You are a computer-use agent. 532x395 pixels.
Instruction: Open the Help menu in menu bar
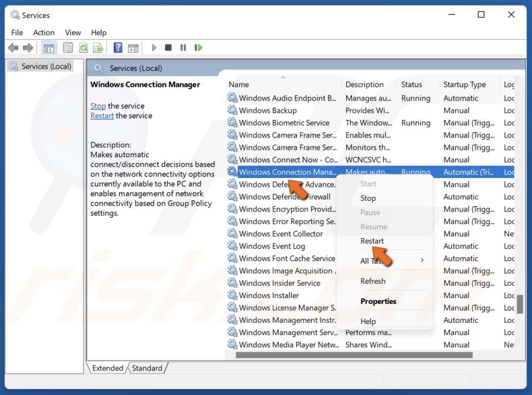tap(99, 32)
